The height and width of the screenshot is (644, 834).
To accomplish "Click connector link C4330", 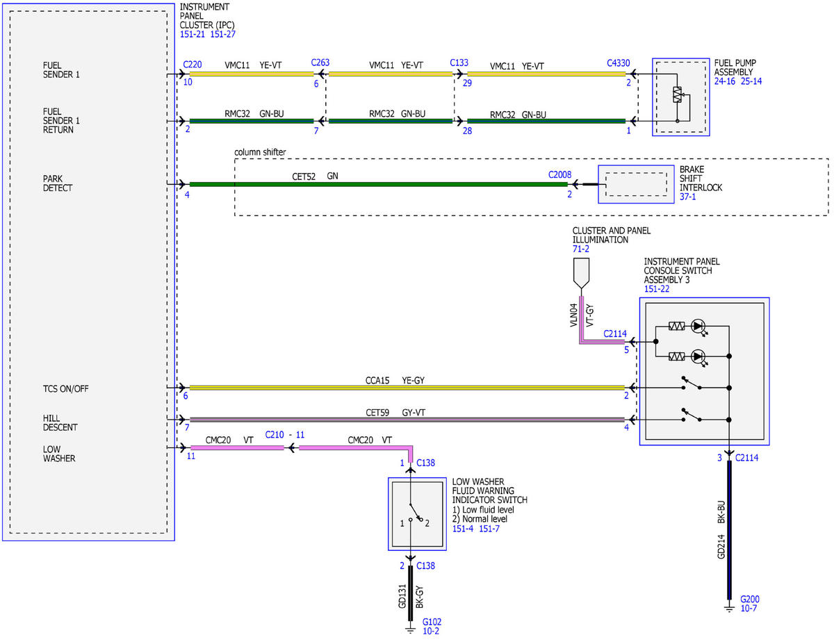I will [x=619, y=63].
